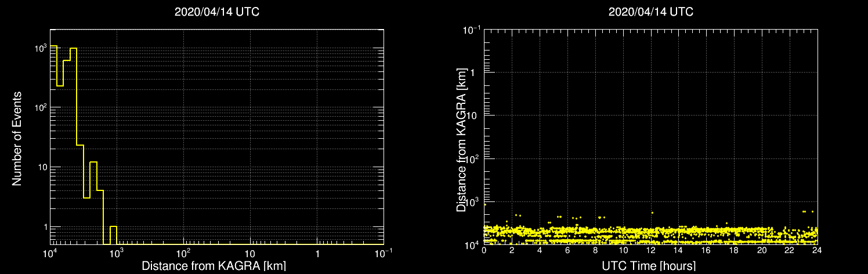Click the 10^2 tick on histogram x-axis
The height and width of the screenshot is (274, 868).
pyautogui.click(x=184, y=254)
